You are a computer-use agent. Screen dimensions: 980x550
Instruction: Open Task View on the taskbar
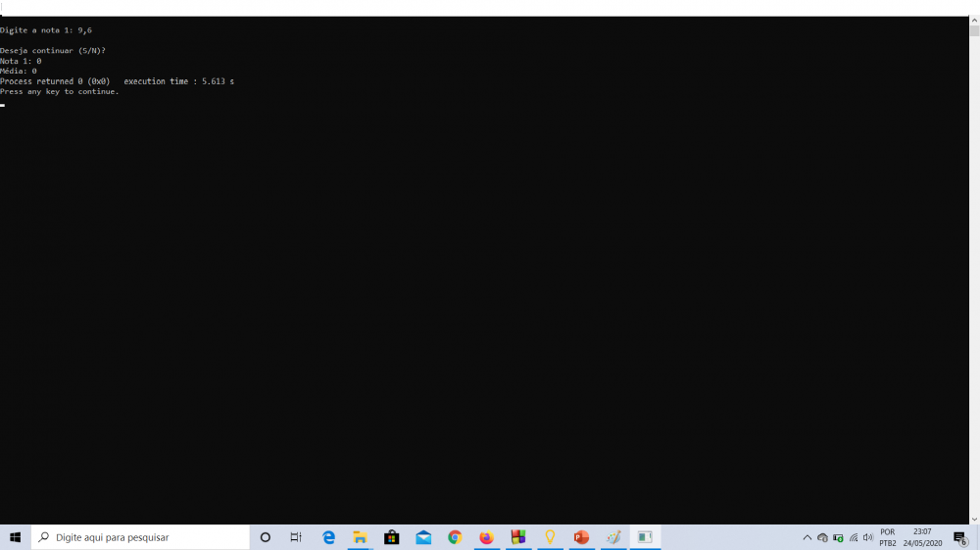(x=296, y=537)
